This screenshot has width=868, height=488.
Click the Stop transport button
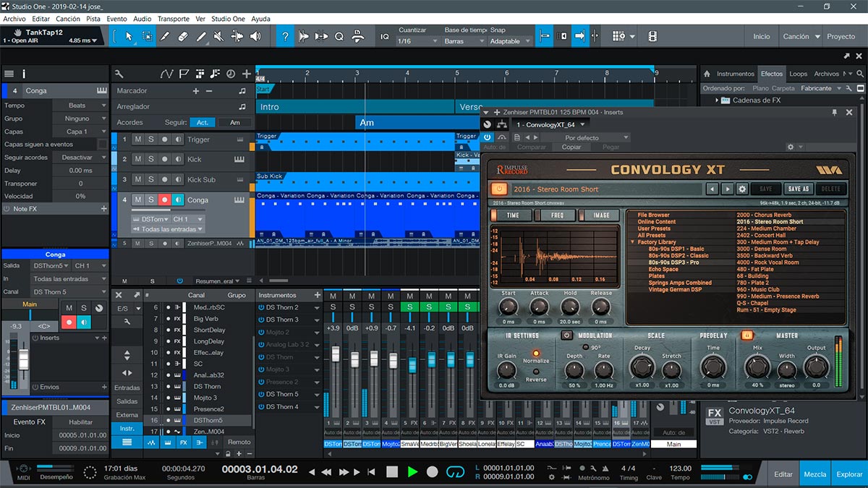(392, 471)
